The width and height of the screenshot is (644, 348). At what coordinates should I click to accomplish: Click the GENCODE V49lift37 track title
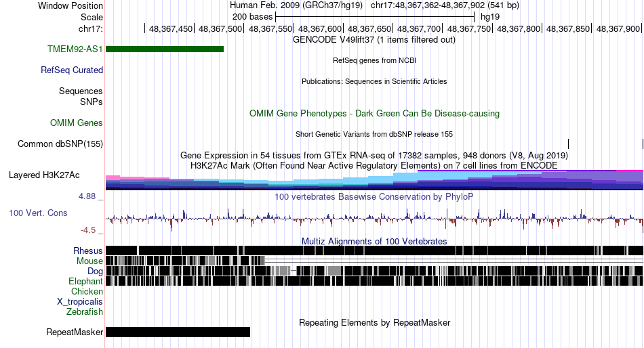pos(374,40)
